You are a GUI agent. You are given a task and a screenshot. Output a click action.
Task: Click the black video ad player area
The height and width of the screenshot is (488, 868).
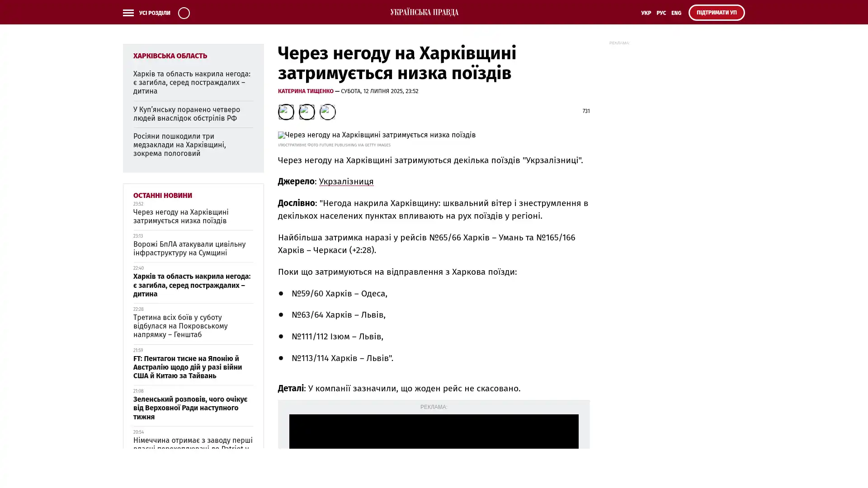coord(433,432)
